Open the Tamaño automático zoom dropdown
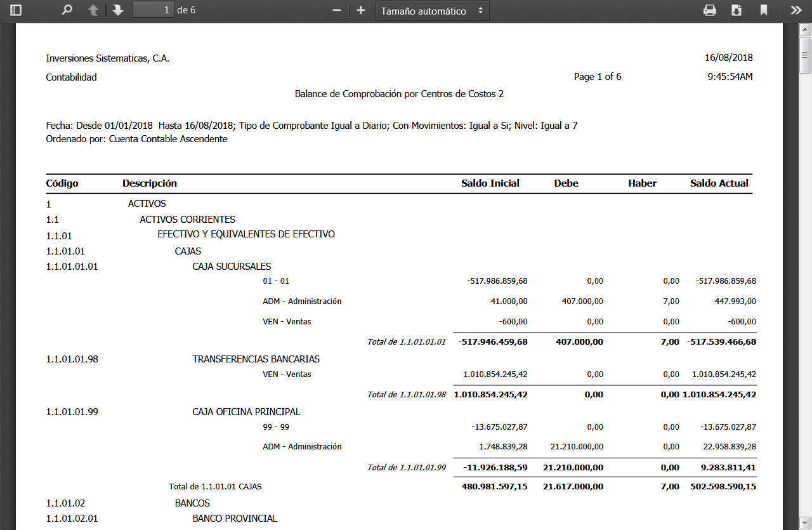 [x=432, y=11]
